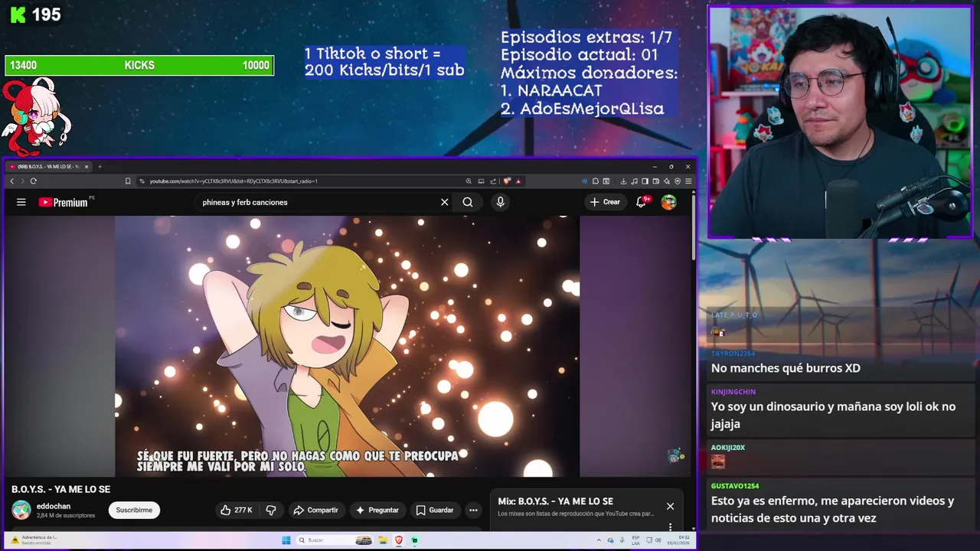
Task: Open the Brave Rewards triangle icon
Action: (x=518, y=181)
